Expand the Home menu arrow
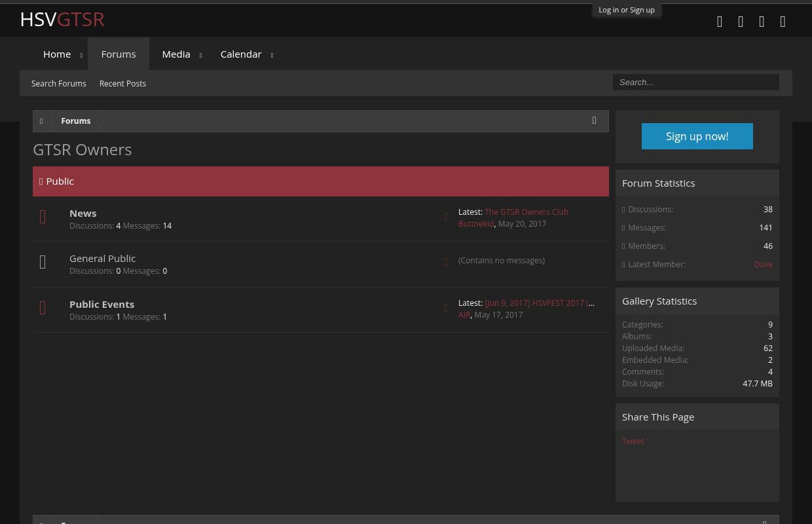Viewport: 812px width, 524px height. [x=81, y=55]
